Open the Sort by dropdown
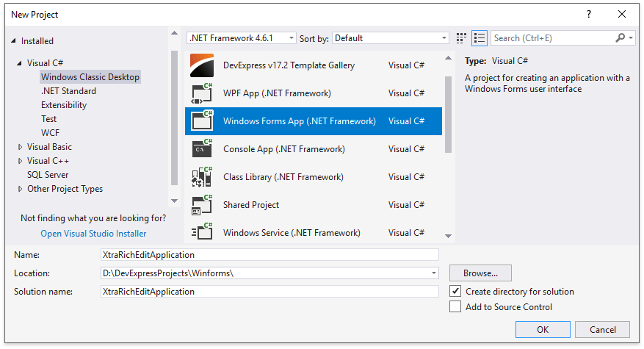Screen dimensions: 644x349 pos(390,38)
